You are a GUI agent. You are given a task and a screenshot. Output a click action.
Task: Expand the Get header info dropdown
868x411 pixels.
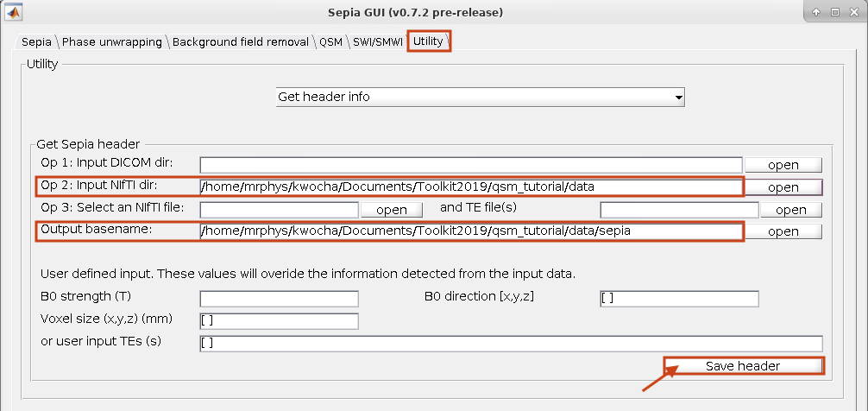tap(480, 97)
